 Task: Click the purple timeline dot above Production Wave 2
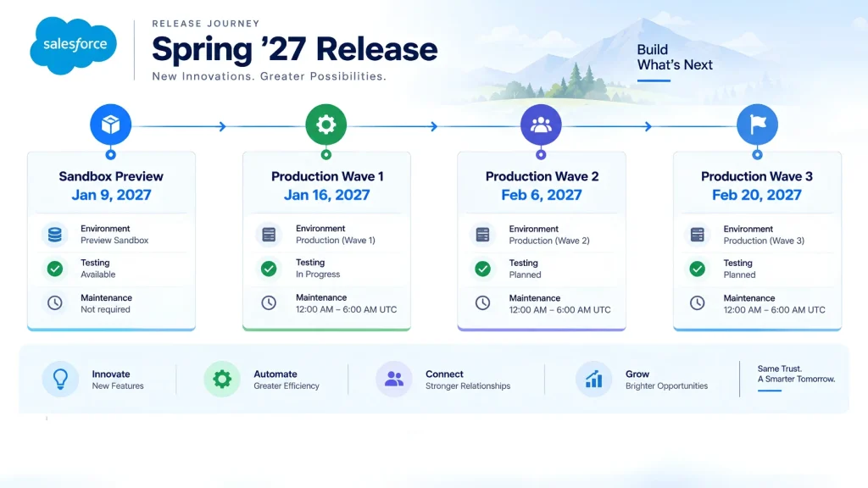tap(541, 155)
